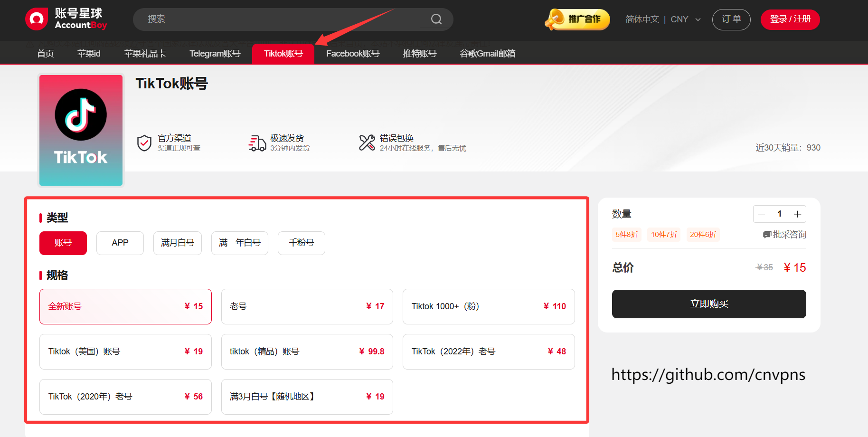Click the AccountBoy logo icon
Image resolution: width=868 pixels, height=437 pixels.
pos(37,19)
